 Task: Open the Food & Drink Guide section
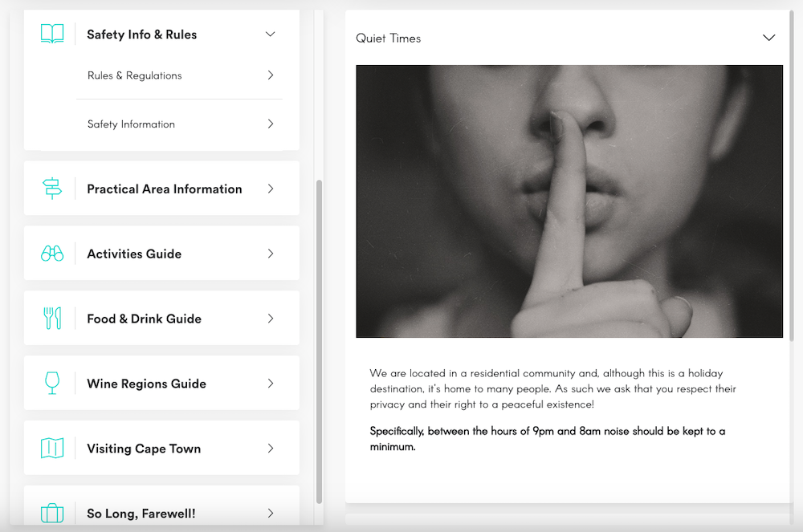(x=162, y=319)
